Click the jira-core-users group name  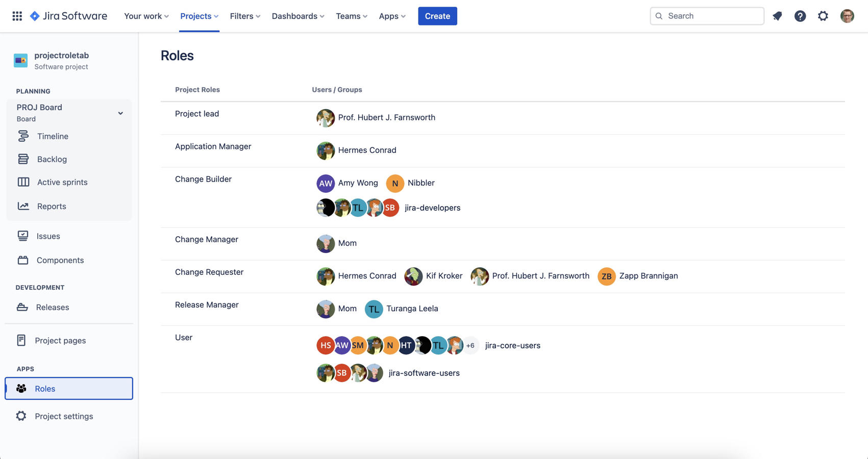coord(512,345)
